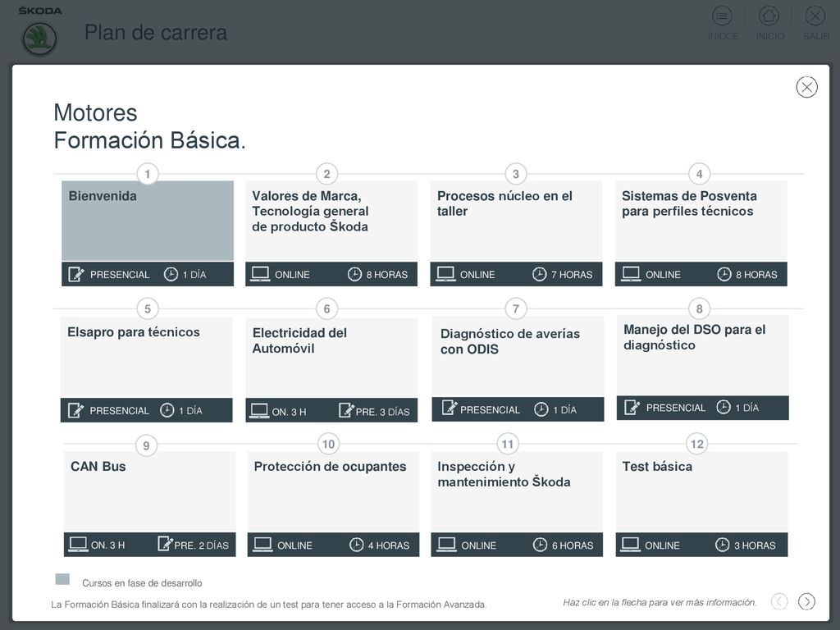Select step number 3 marker
Viewport: 840px width, 630px height.
[516, 174]
